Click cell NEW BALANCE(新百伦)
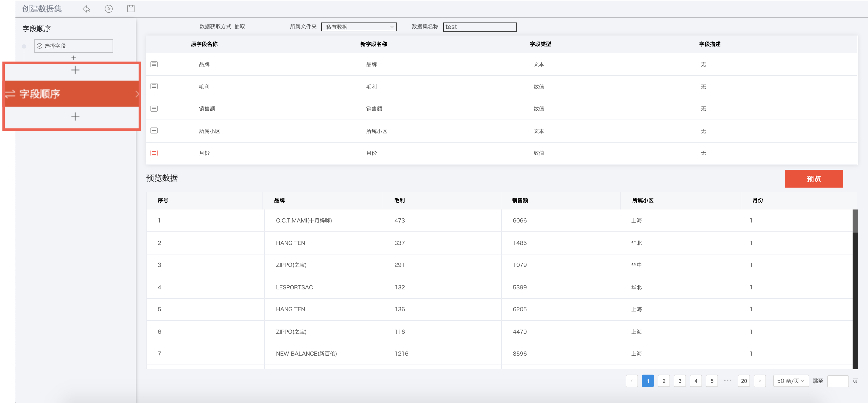868x403 pixels. click(306, 354)
